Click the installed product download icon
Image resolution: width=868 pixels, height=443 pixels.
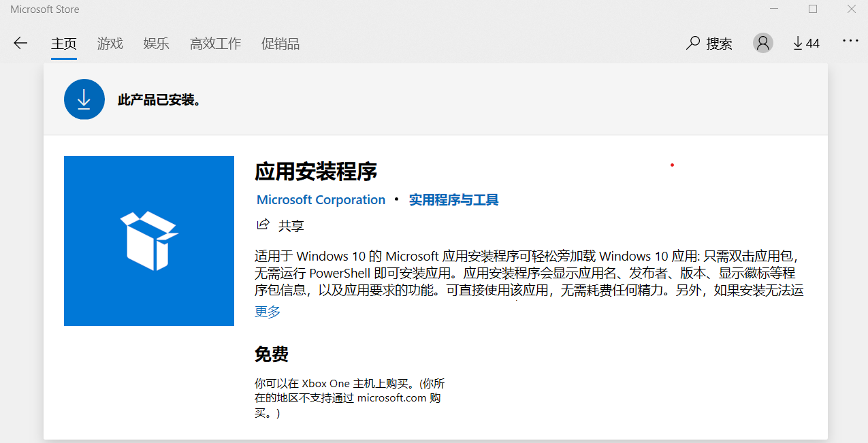(84, 99)
